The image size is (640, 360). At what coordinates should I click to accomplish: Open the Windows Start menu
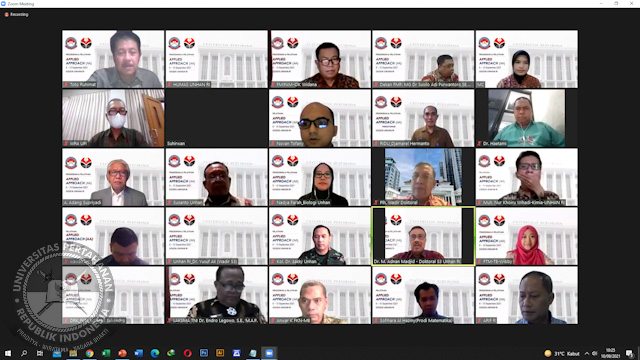8,353
